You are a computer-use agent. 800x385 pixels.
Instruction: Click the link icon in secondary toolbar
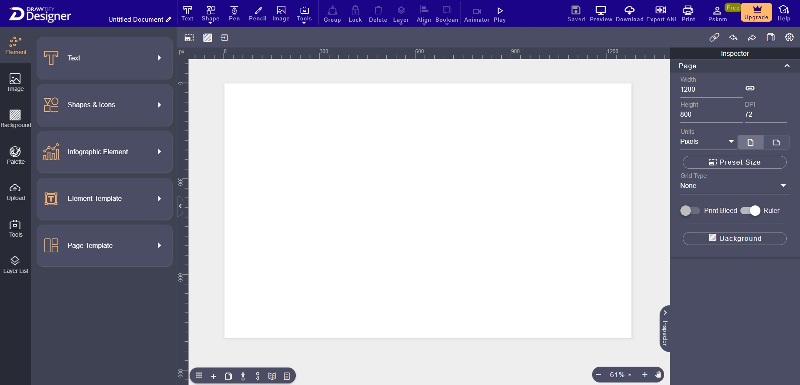(x=714, y=37)
